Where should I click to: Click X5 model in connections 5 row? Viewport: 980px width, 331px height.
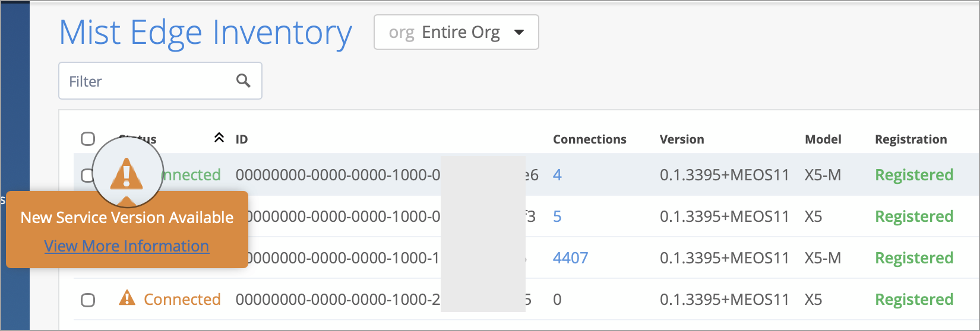[813, 217]
